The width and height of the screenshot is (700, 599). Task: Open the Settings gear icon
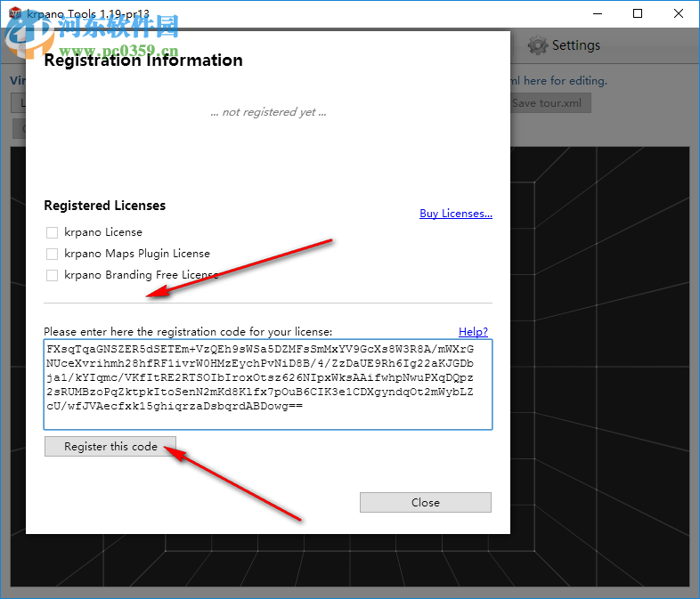[538, 45]
